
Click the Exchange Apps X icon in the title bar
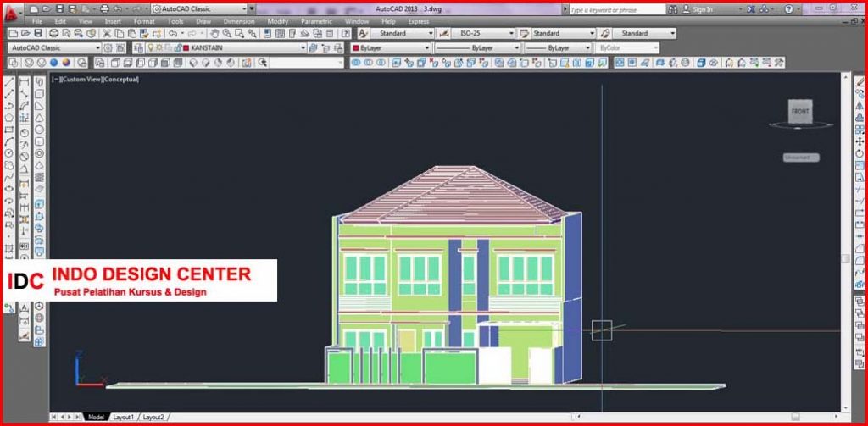tap(751, 9)
